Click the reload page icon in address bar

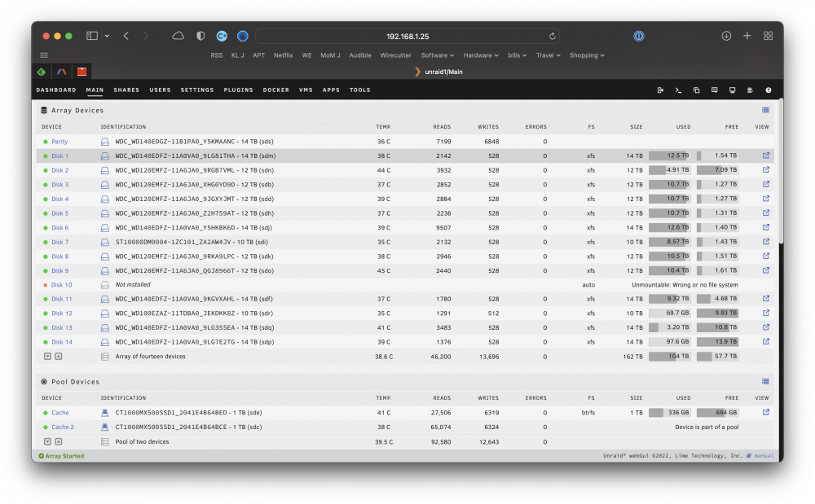coord(553,37)
